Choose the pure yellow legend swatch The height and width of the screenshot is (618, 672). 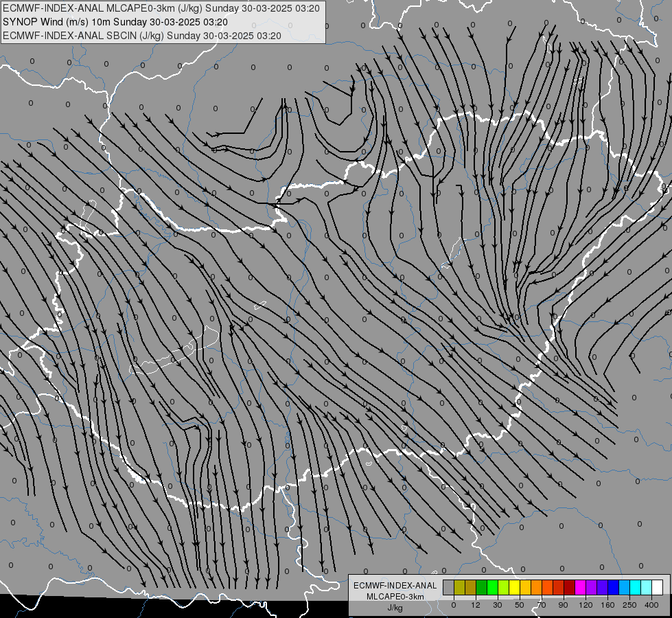[x=515, y=587]
